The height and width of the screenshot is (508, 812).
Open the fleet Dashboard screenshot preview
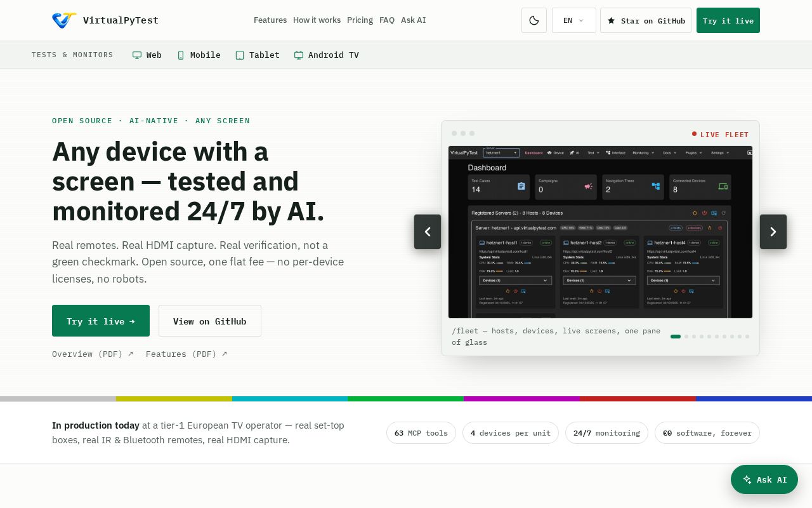pos(600,232)
